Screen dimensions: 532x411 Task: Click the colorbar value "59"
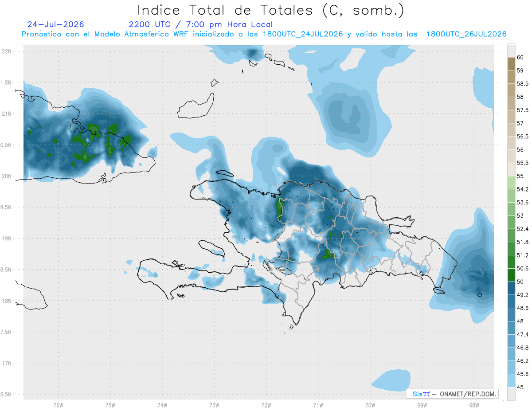520,70
